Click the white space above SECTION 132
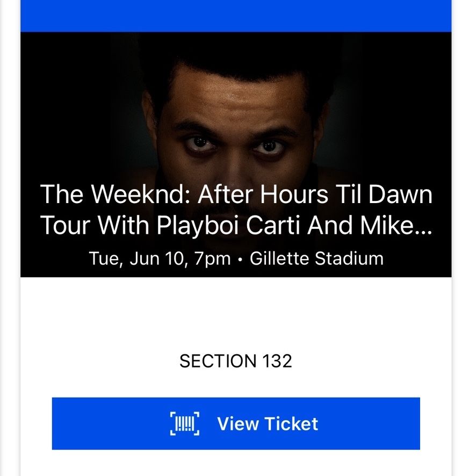476x476 pixels. point(236,314)
